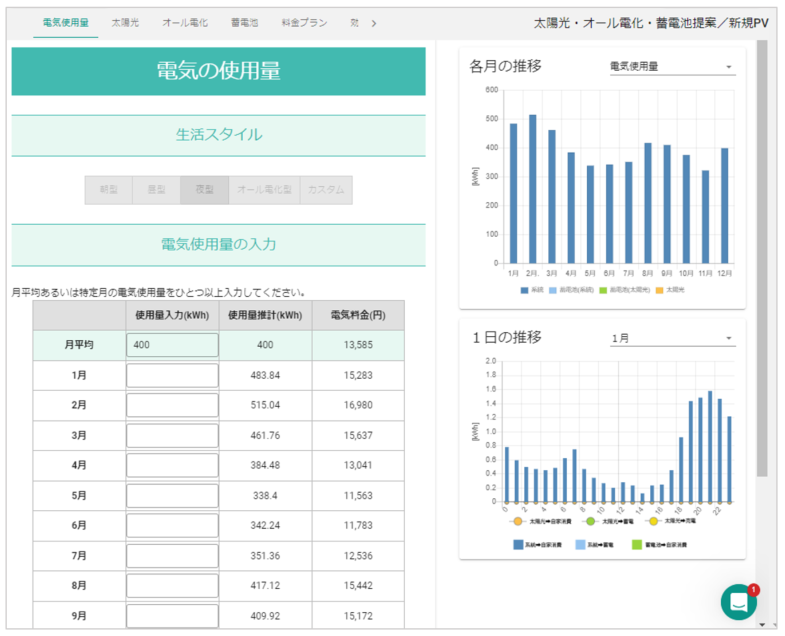Select the オール電化型 lifestyle option
This screenshot has width=785, height=636.
[264, 190]
